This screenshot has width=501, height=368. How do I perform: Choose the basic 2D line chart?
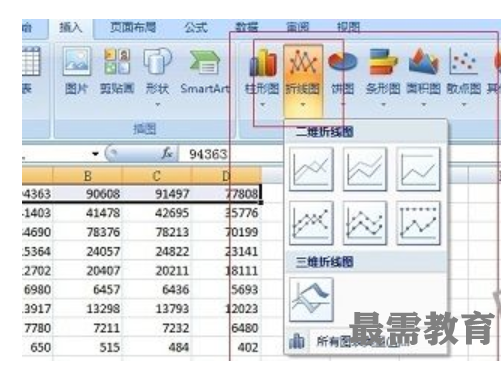(311, 169)
